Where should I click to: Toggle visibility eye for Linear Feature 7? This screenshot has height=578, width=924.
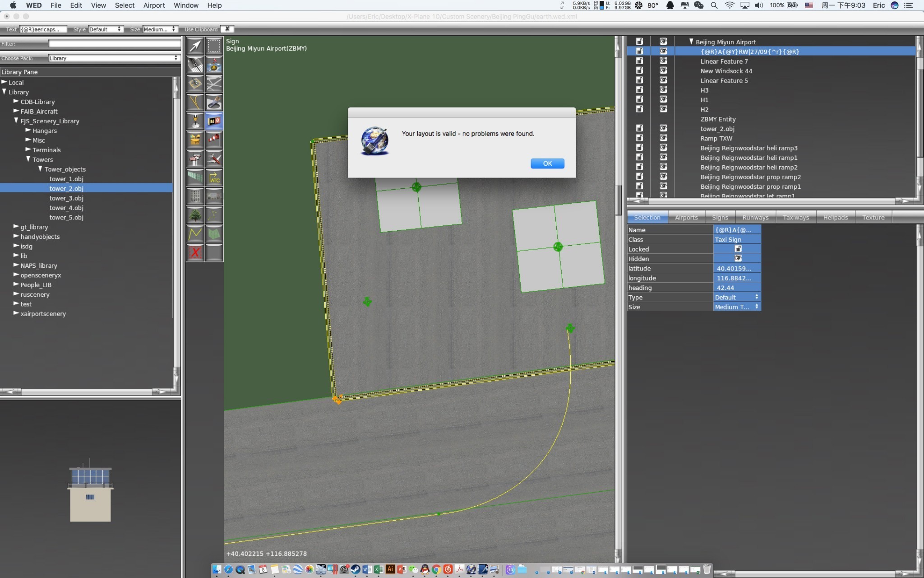663,61
